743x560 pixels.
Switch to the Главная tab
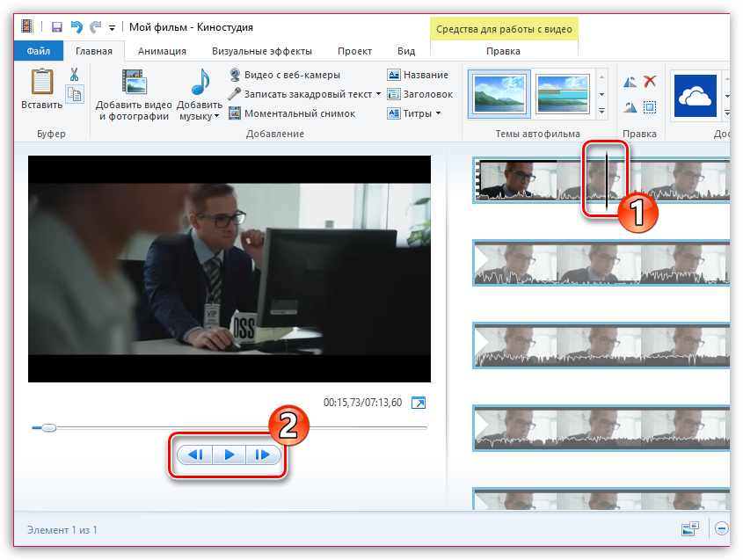tap(94, 51)
